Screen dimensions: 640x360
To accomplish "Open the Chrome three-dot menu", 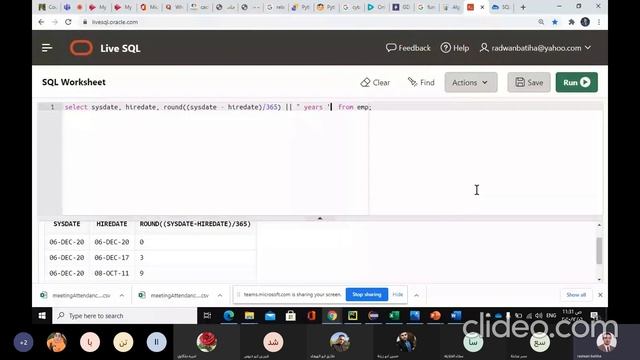I will [599, 22].
